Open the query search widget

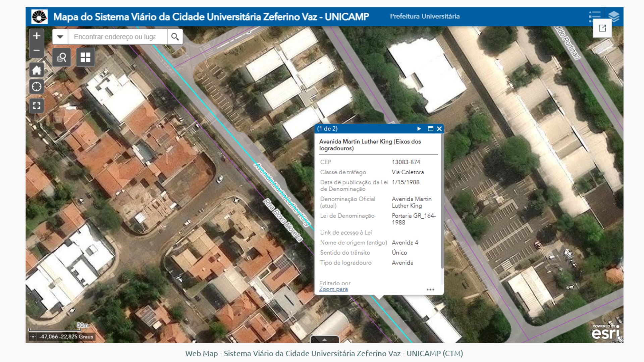[x=62, y=58]
